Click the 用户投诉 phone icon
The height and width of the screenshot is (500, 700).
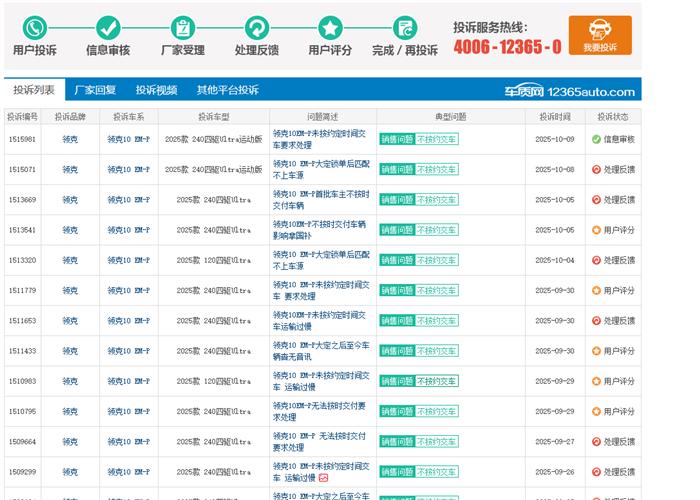(x=35, y=28)
